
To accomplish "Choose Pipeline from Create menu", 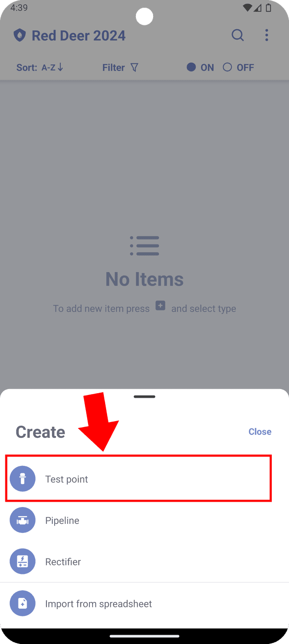I will tap(144, 521).
